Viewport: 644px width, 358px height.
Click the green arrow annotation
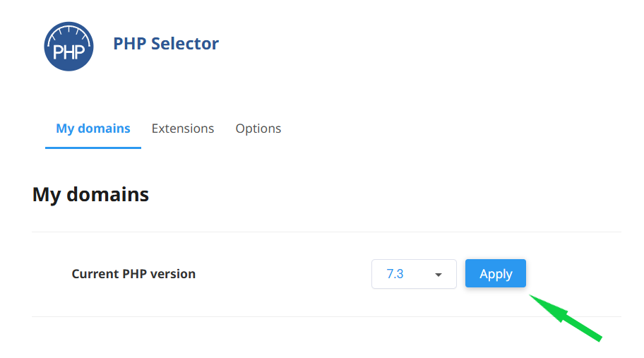point(566,318)
